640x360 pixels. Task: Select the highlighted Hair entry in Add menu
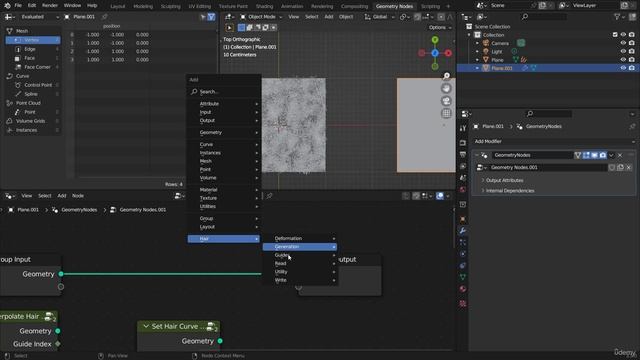click(224, 239)
